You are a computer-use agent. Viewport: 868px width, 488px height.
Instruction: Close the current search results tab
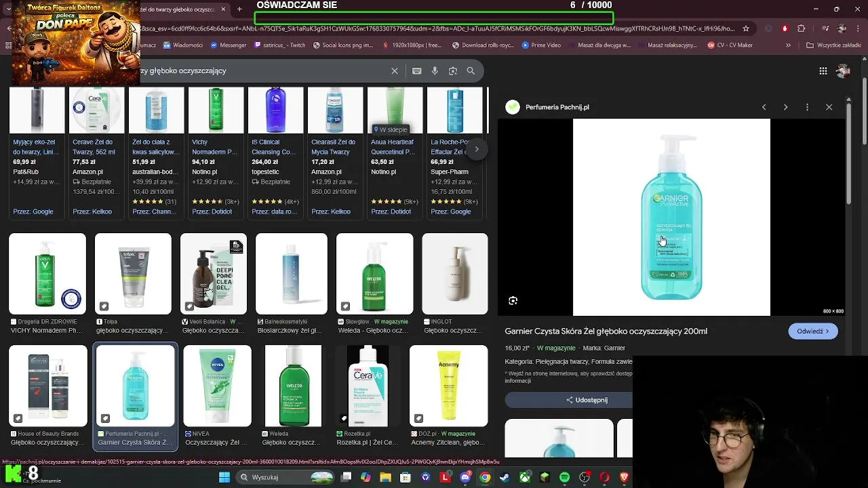[222, 9]
